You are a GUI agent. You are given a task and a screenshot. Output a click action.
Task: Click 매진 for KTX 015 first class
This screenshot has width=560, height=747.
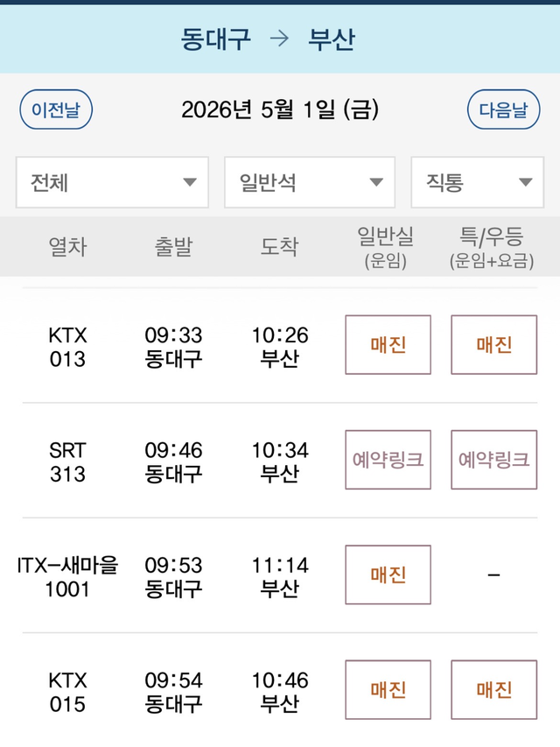[x=493, y=689]
